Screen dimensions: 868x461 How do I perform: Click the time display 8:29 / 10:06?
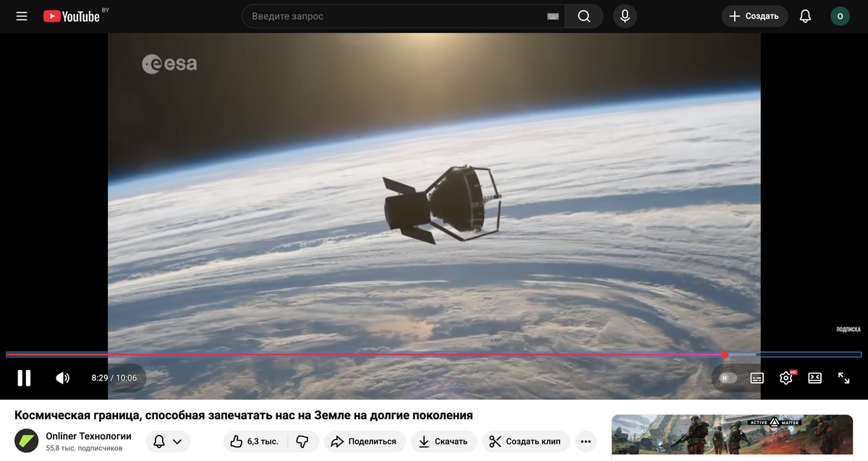click(x=114, y=378)
